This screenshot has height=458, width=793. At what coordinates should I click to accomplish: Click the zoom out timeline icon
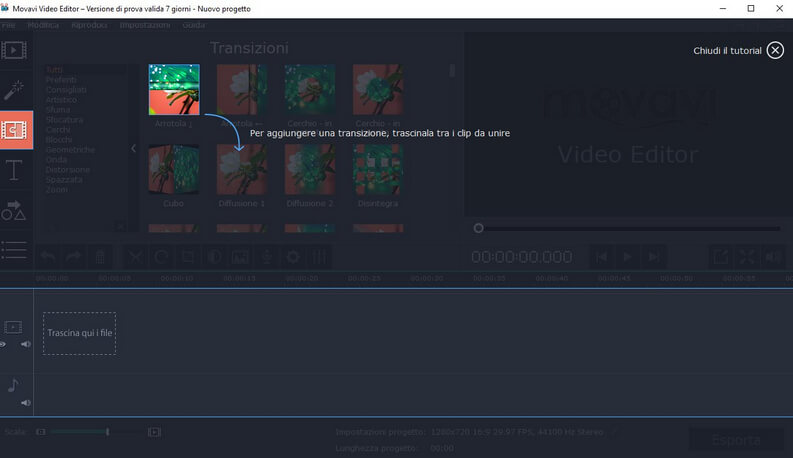click(x=41, y=432)
